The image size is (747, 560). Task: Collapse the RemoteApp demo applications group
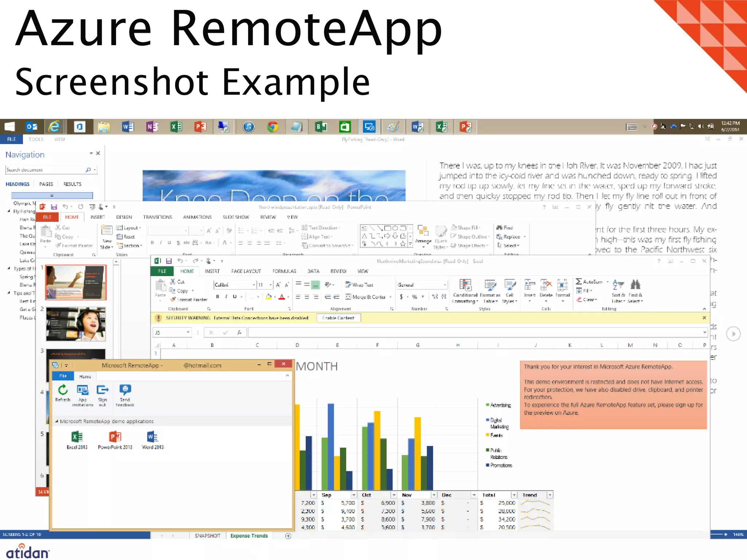[57, 421]
